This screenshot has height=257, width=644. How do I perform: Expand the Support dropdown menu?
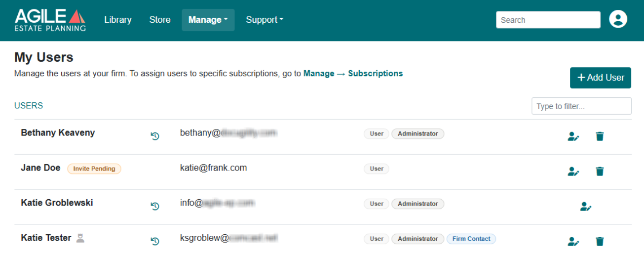265,20
